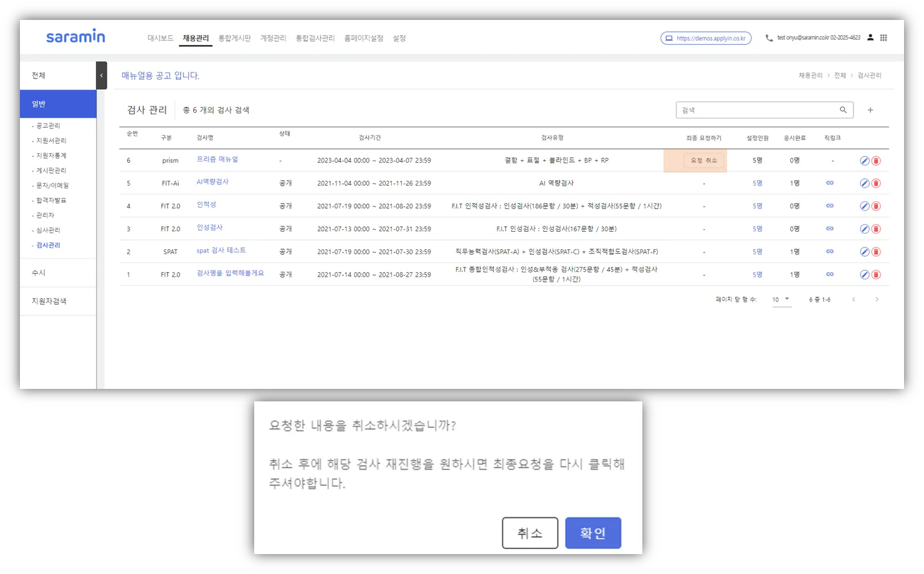Viewport: 924px width, 574px height.
Task: Delete the 프리즘 매뉴얼 test row
Action: (876, 161)
